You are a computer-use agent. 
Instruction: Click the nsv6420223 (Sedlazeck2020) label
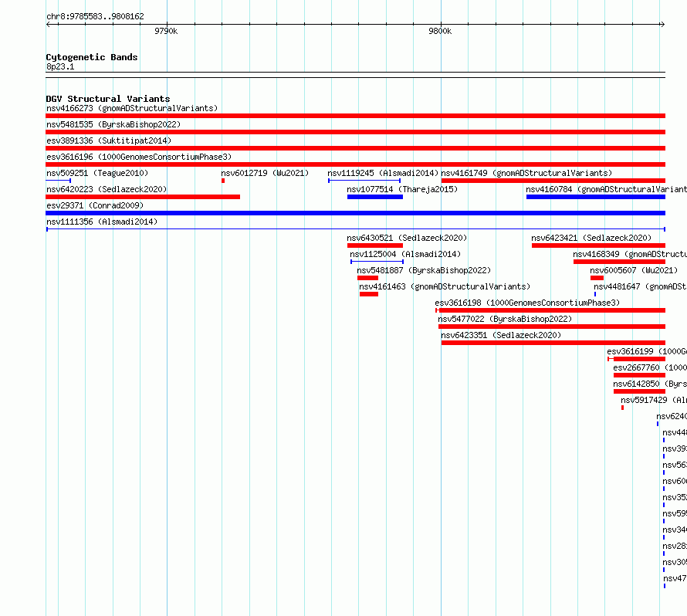pos(107,189)
